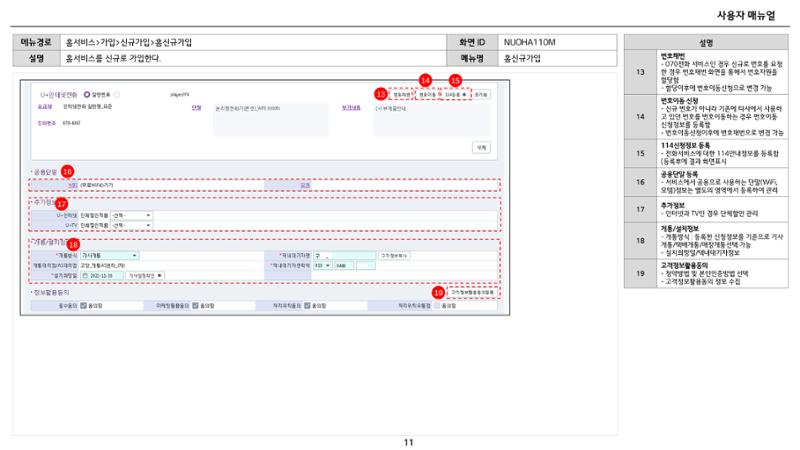Viewport: 800px width, 450px height.
Task: Open the 개통방식 기사개통 dropdown
Action: (x=109, y=255)
